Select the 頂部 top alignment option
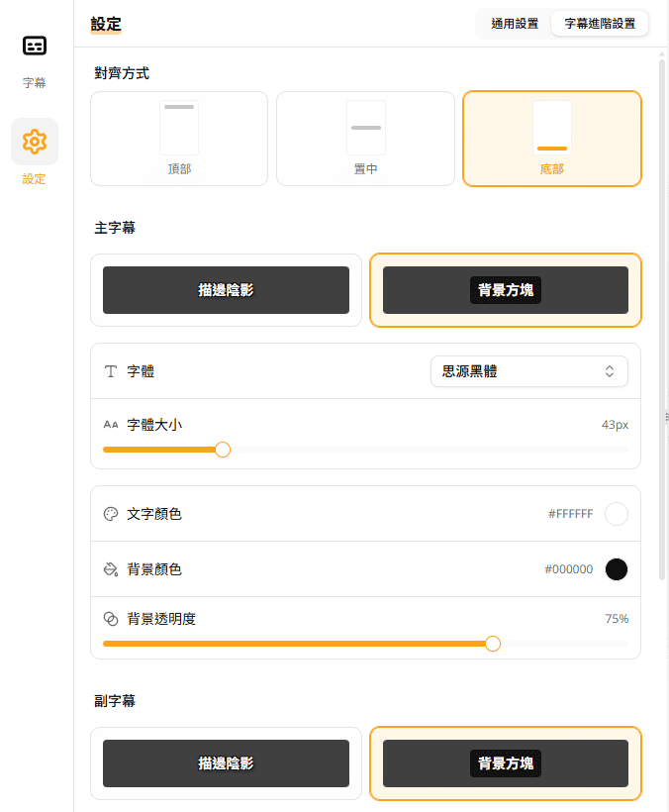669x812 pixels. coord(179,139)
